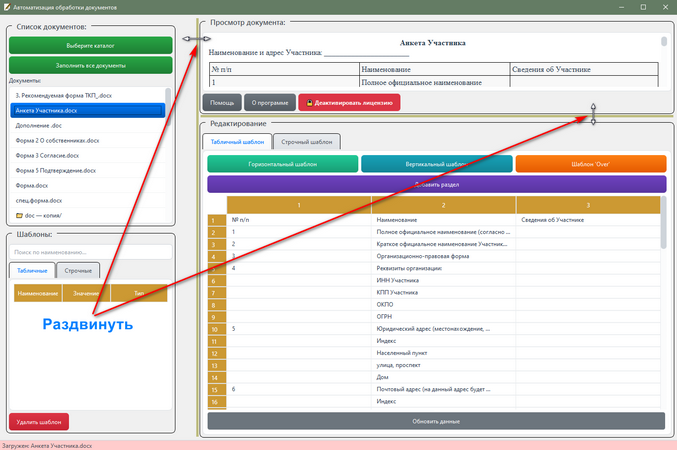The height and width of the screenshot is (450, 677).
Task: Click cell 'Населенный пункт'
Action: (443, 353)
